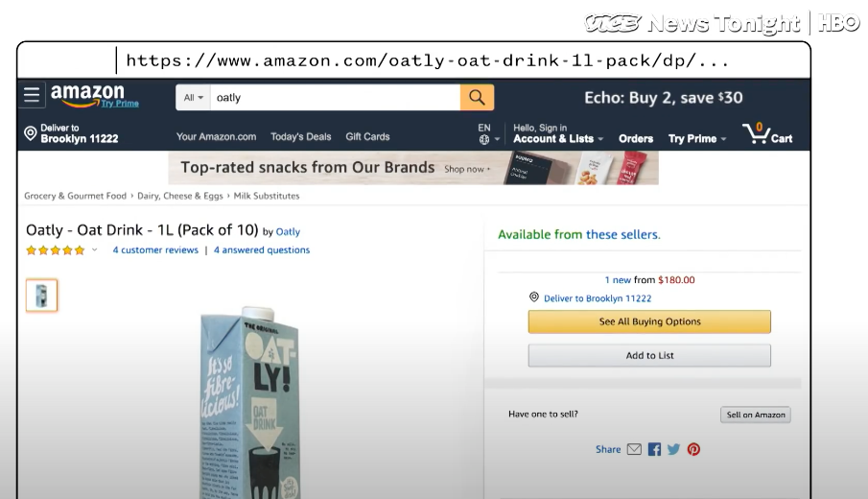Expand star rating breakdown arrow
Screen dimensions: 868x499
tap(94, 250)
